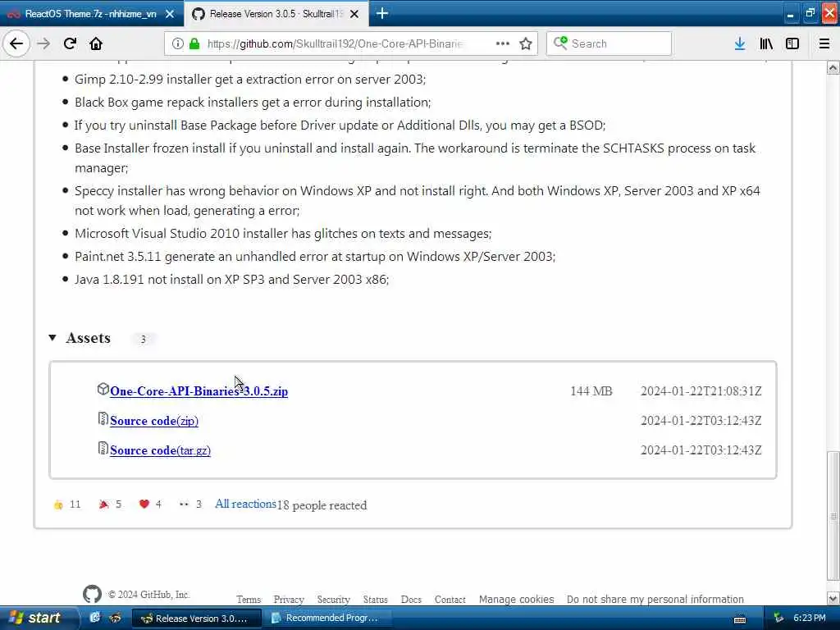Download Source code (tar.gz)

click(x=160, y=450)
